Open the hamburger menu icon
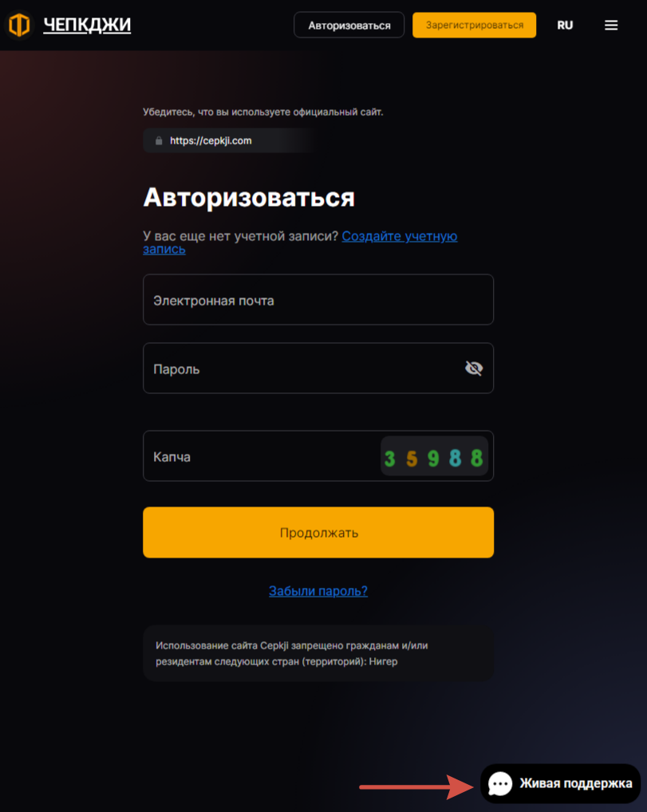This screenshot has width=647, height=812. click(611, 26)
